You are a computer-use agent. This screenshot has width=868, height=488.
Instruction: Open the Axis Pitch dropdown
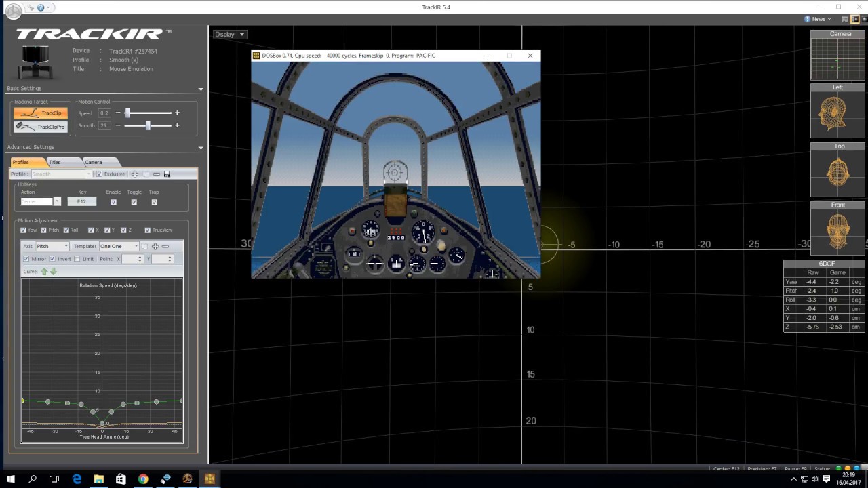(52, 246)
